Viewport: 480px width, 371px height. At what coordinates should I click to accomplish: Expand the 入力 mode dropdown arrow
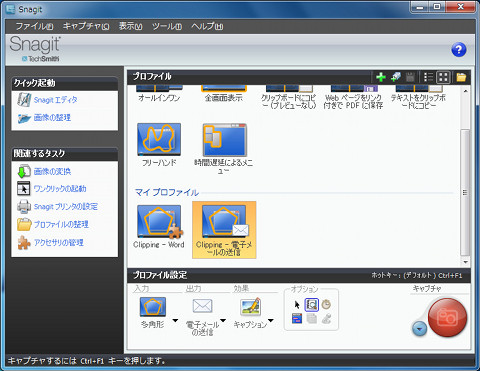175,321
